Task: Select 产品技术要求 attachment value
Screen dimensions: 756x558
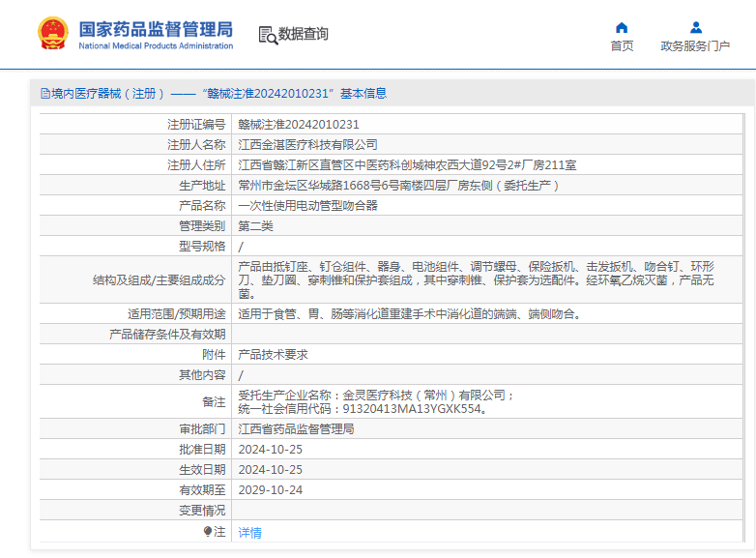Action: tap(273, 355)
